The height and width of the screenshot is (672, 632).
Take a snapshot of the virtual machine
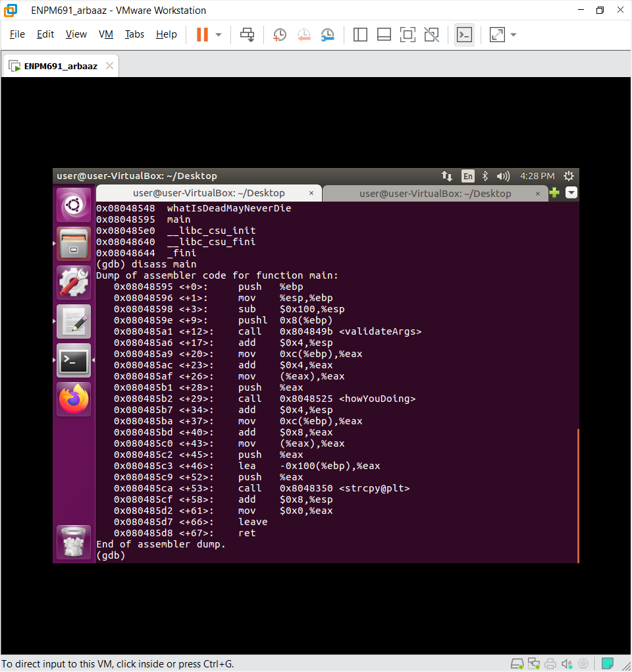pos(280,35)
